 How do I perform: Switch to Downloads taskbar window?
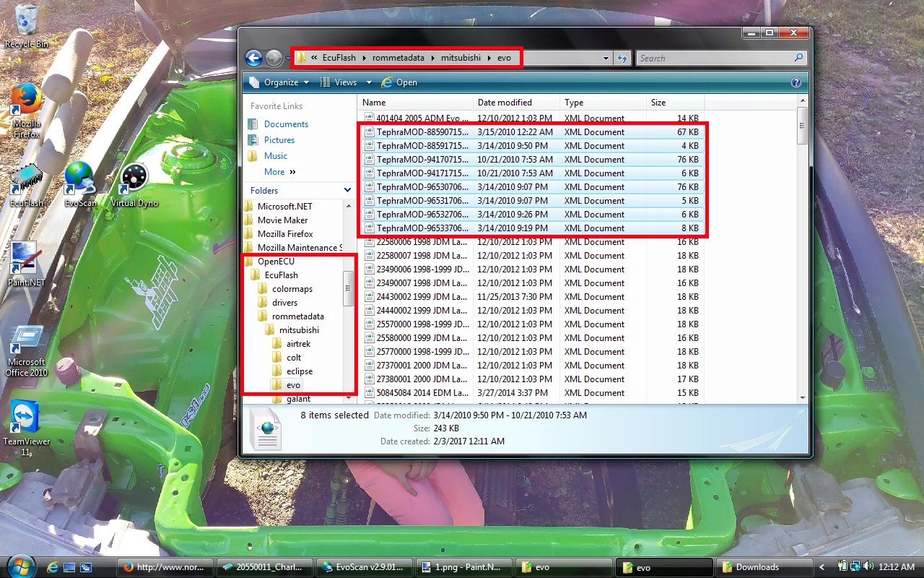click(x=762, y=567)
